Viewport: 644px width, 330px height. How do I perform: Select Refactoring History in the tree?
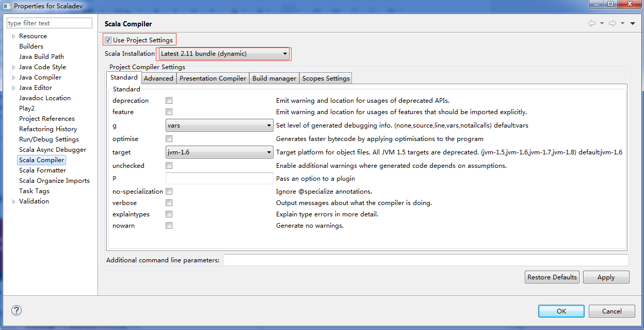(48, 129)
